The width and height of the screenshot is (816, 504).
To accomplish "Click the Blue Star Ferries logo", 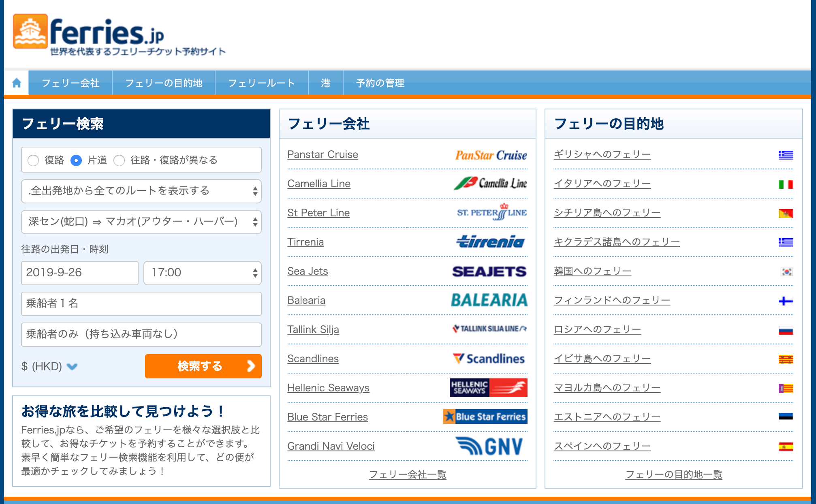I will point(485,416).
